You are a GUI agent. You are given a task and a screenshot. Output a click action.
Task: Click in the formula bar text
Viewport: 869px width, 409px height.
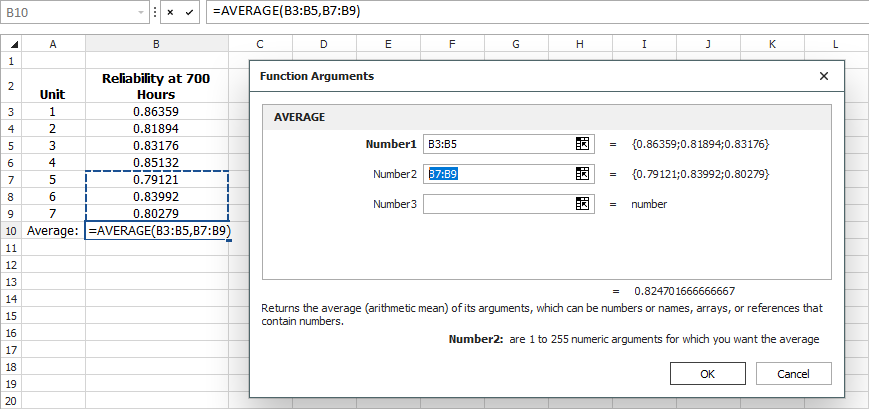point(500,12)
